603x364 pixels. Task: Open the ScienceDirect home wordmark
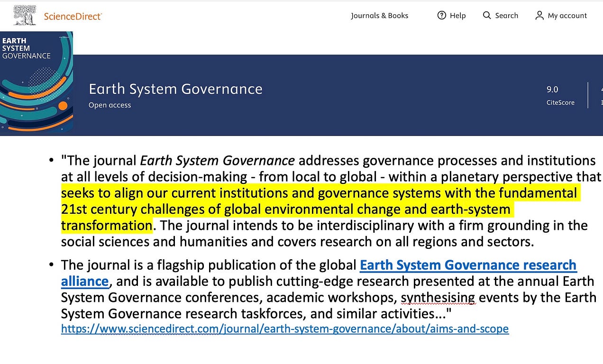pyautogui.click(x=73, y=16)
